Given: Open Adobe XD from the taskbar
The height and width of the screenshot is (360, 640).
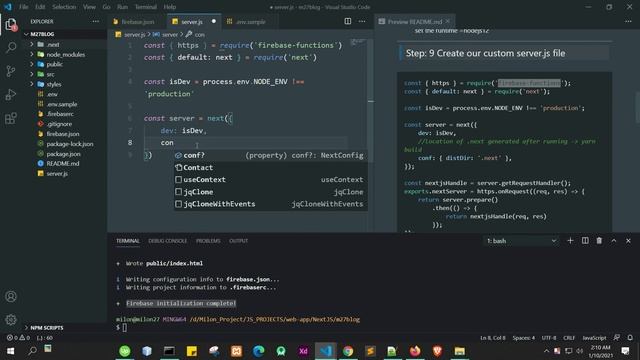Looking at the screenshot, I should click(303, 351).
